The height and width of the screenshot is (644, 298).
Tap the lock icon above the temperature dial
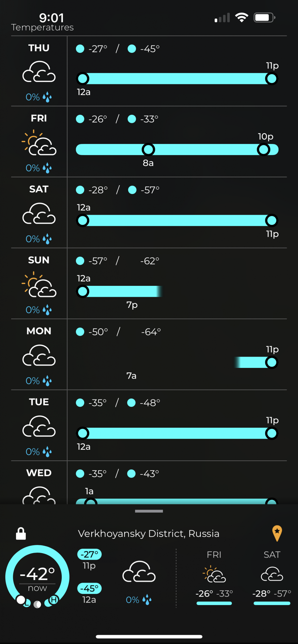tap(21, 534)
